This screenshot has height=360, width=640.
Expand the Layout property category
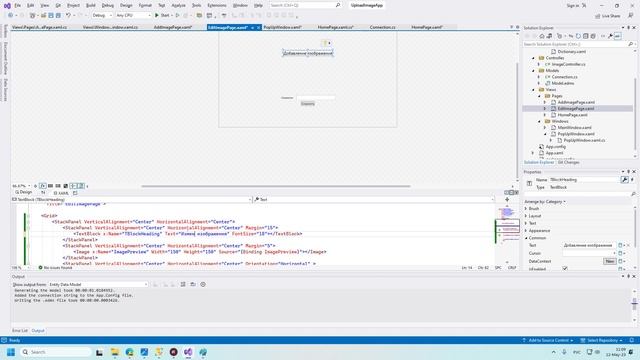coord(526,216)
